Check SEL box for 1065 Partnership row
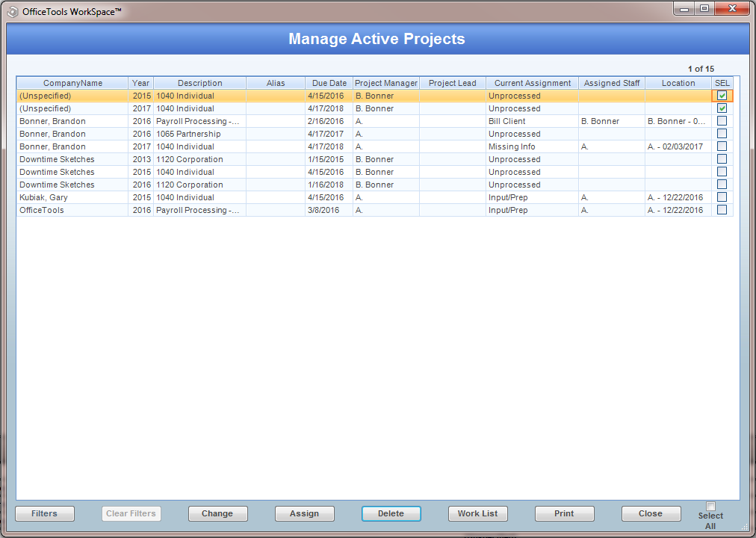The image size is (756, 538). [x=722, y=134]
